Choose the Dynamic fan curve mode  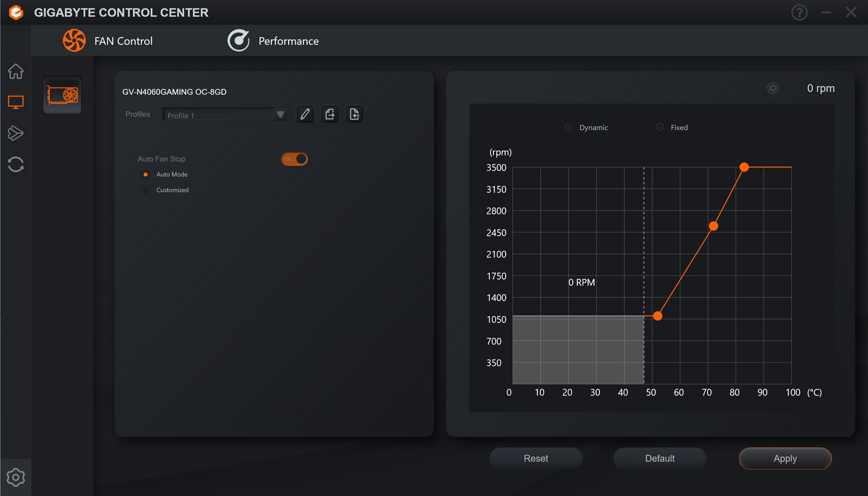point(569,127)
